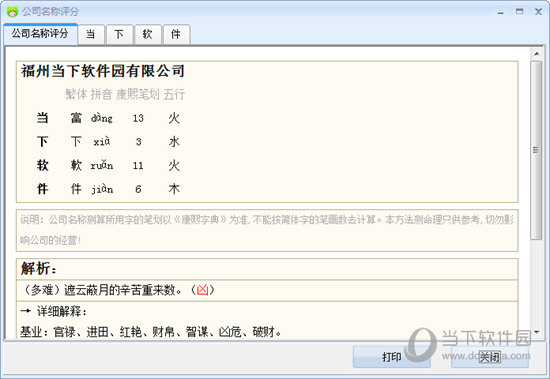Click the 关闭 close button
Image resolution: width=550 pixels, height=379 pixels.
click(x=490, y=357)
